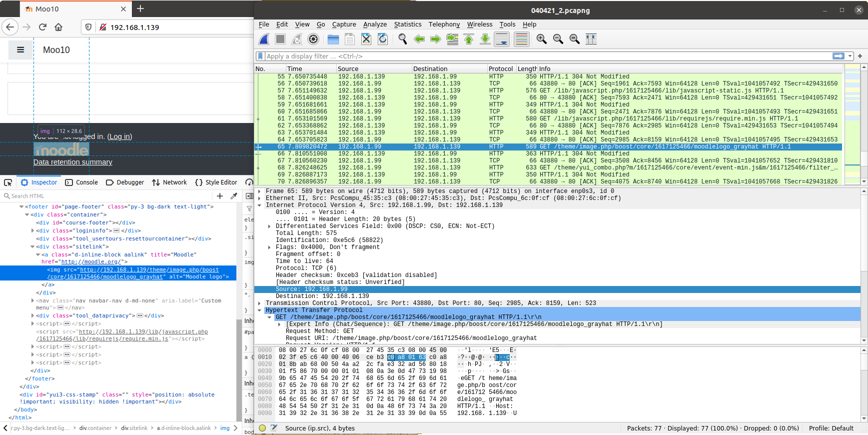The image size is (868, 435).
Task: Pick an element from the page icon
Action: [8, 182]
